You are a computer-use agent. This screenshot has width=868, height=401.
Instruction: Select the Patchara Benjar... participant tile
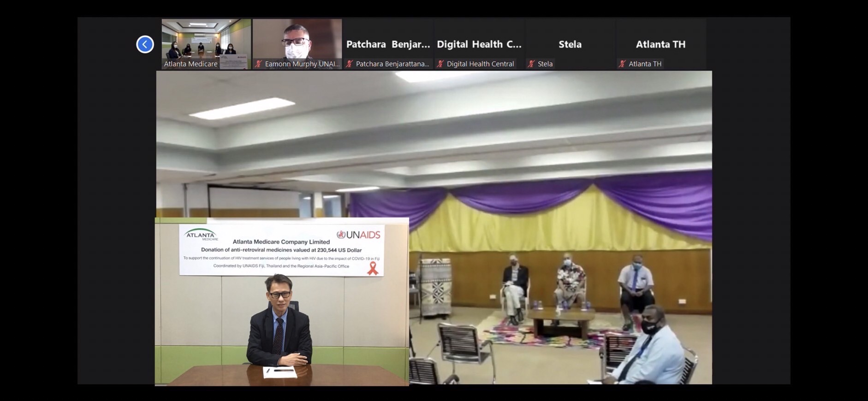coord(388,44)
